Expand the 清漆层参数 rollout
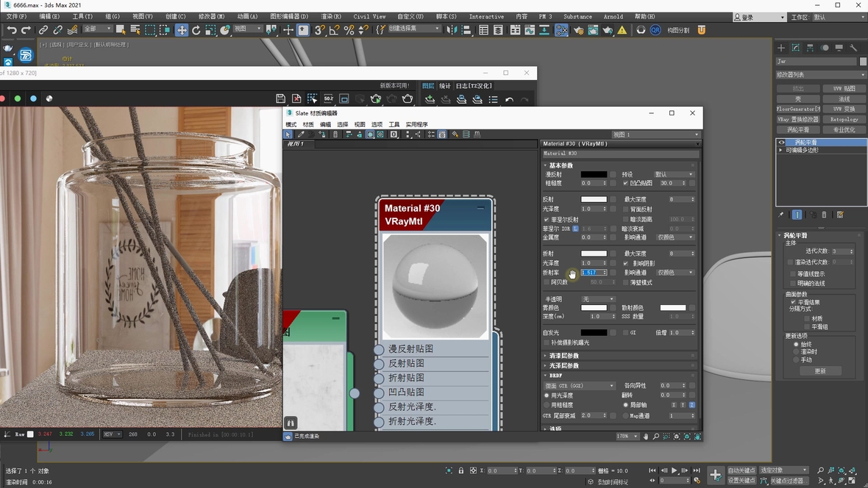 click(x=564, y=356)
